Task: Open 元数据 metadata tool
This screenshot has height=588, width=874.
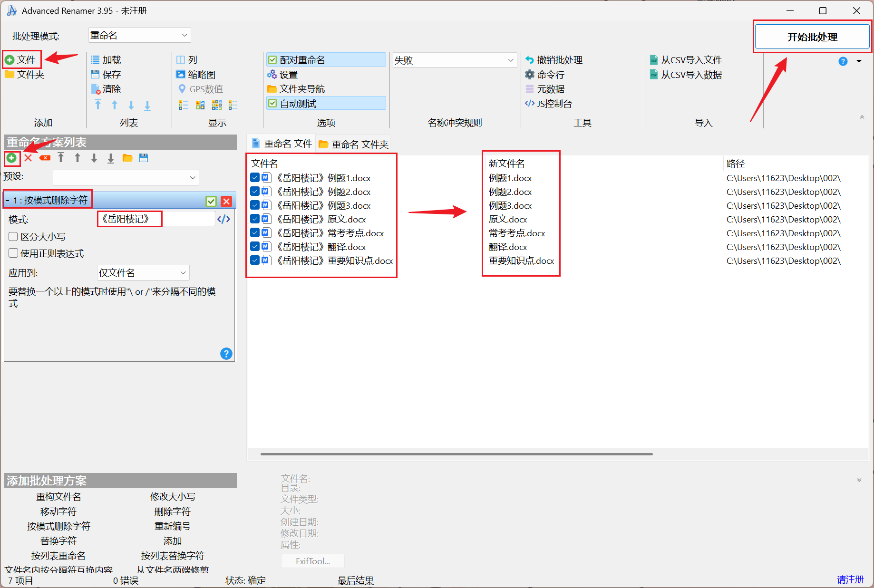Action: coord(545,89)
